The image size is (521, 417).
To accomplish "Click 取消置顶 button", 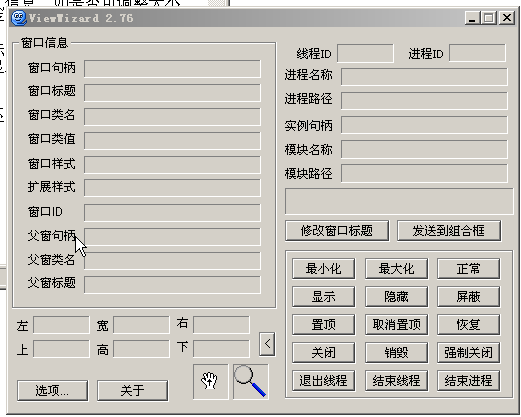I will 396,324.
